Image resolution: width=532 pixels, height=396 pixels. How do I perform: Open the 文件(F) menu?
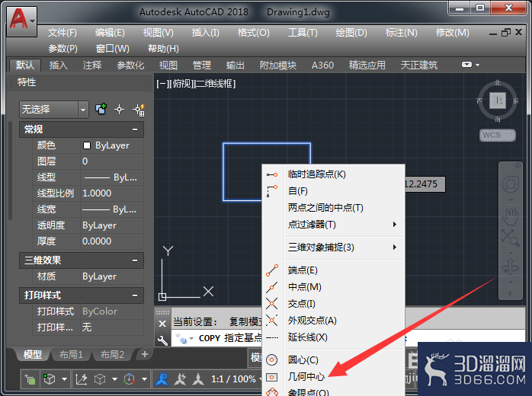point(62,33)
